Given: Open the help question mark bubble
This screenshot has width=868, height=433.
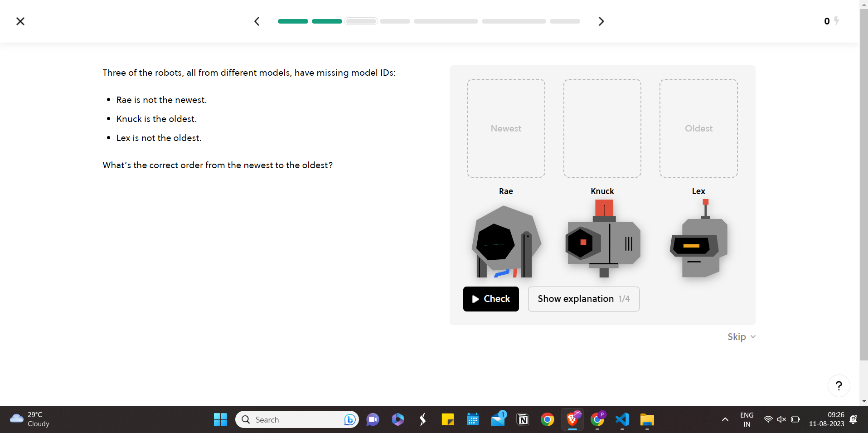Looking at the screenshot, I should click(x=839, y=386).
